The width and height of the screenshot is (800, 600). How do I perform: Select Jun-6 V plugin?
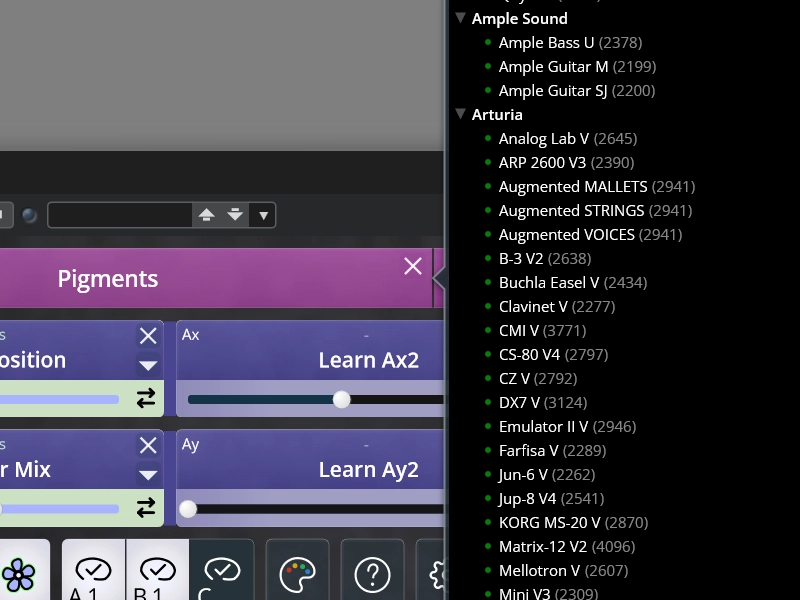coord(546,474)
